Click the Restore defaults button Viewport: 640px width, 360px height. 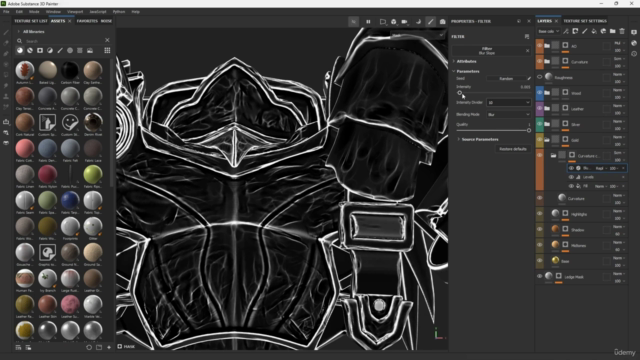[513, 149]
